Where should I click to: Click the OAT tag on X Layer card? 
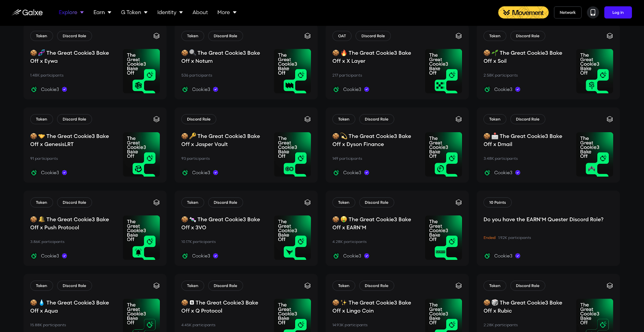[342, 36]
